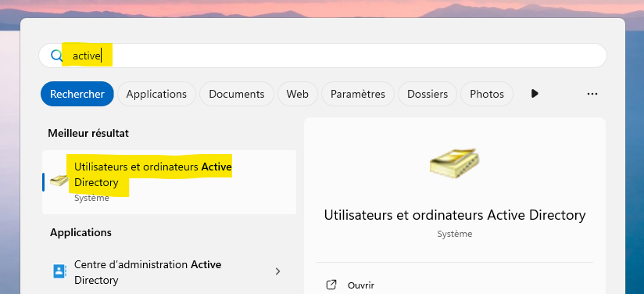Click the Meilleur résultat heading

[x=88, y=133]
